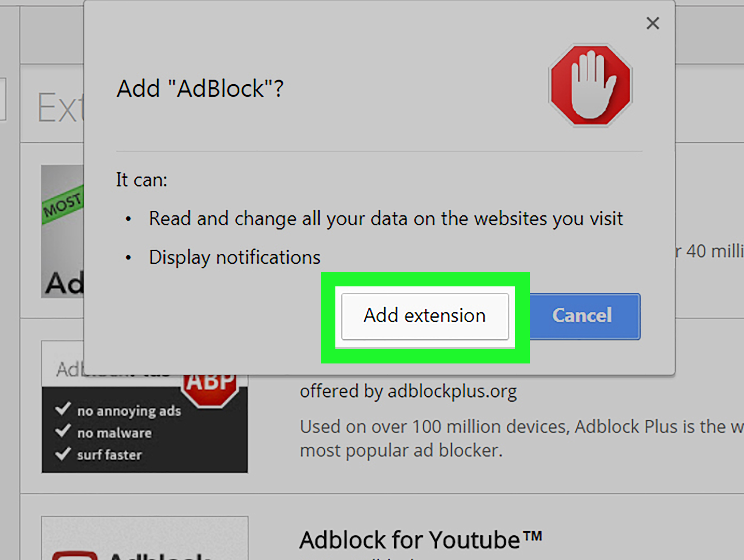This screenshot has height=560, width=744.
Task: Click the 'no annoying ads' checkmark
Action: (63, 409)
